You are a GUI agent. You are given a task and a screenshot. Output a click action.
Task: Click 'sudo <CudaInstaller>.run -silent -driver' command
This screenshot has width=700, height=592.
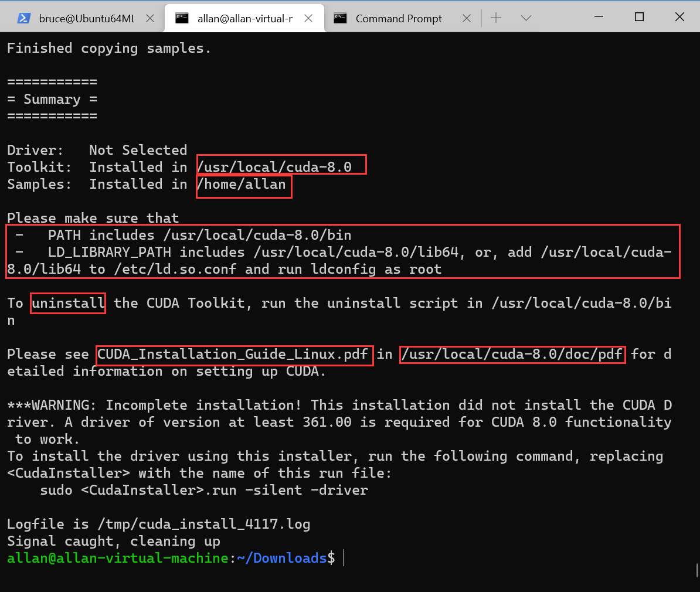204,490
